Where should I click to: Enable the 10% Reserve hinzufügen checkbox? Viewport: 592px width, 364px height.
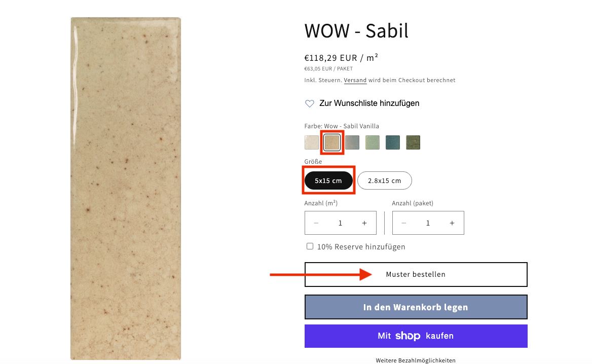click(x=310, y=246)
